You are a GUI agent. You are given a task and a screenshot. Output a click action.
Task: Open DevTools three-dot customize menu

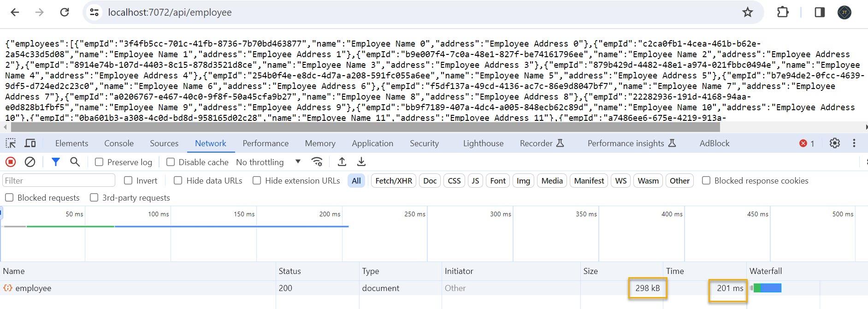(x=854, y=143)
